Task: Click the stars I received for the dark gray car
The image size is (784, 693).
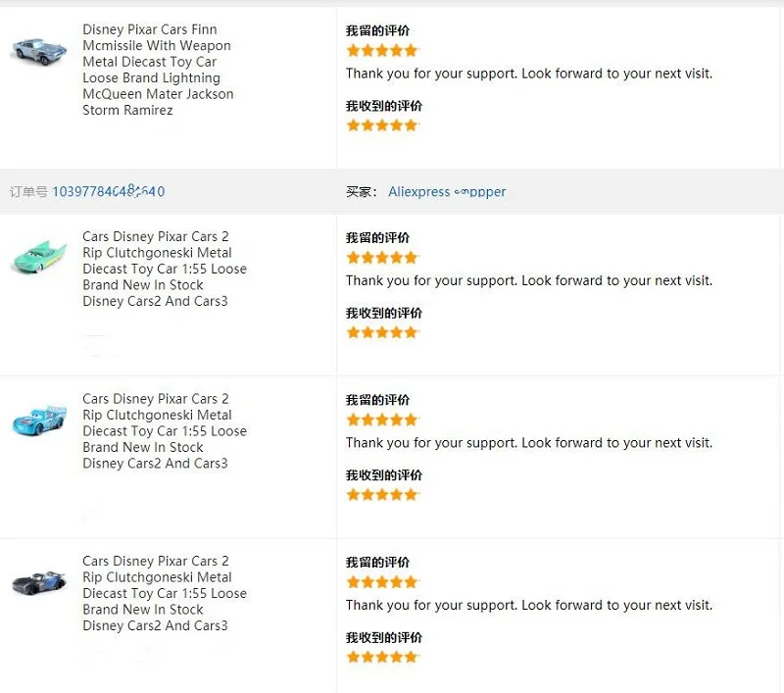Action: click(x=382, y=657)
